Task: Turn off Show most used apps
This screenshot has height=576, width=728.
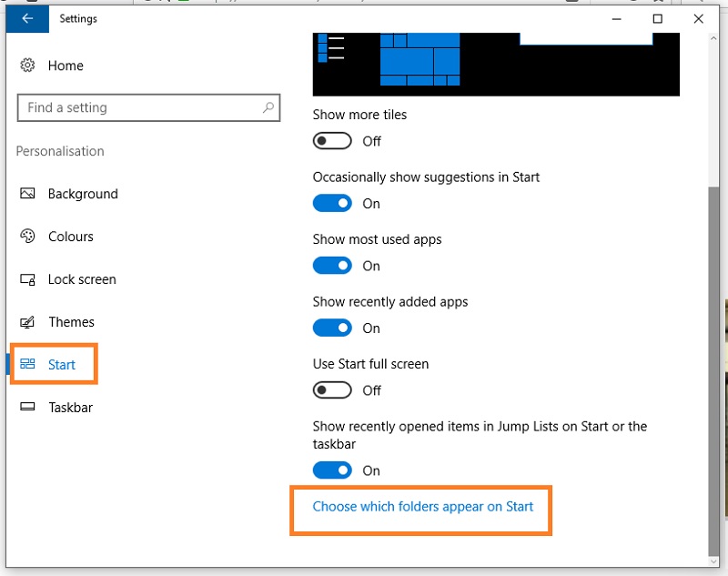Action: coord(331,265)
